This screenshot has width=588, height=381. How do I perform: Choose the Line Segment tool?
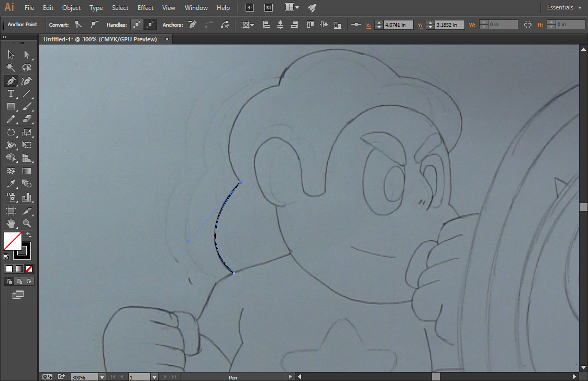(27, 94)
